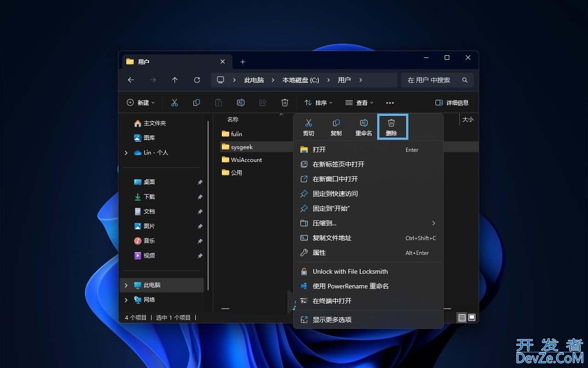
Task: Open 图库 in the sidebar
Action: point(144,138)
